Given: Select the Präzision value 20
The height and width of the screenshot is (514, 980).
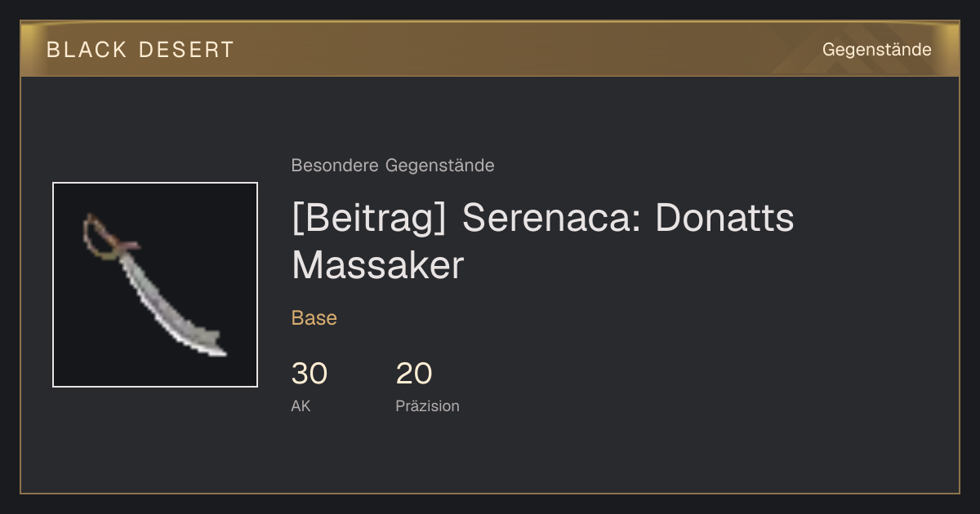Looking at the screenshot, I should tap(414, 374).
